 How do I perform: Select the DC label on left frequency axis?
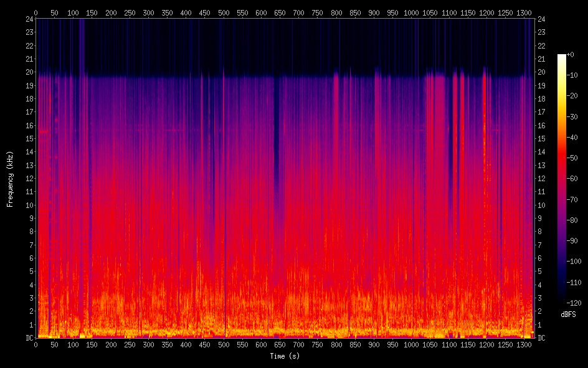click(29, 338)
